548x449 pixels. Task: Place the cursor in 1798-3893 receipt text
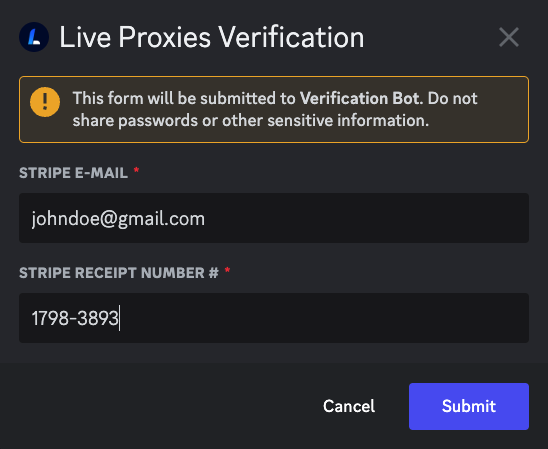tap(75, 318)
